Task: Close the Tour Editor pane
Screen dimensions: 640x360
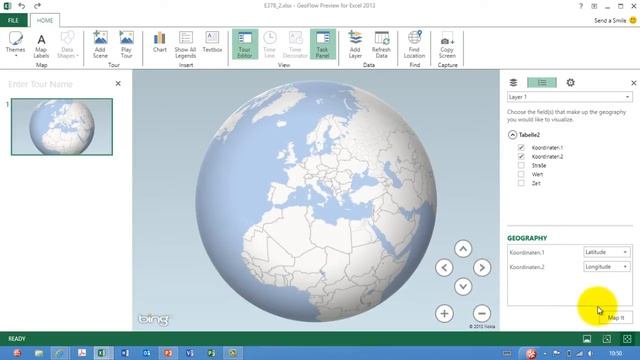Action: pyautogui.click(x=118, y=84)
